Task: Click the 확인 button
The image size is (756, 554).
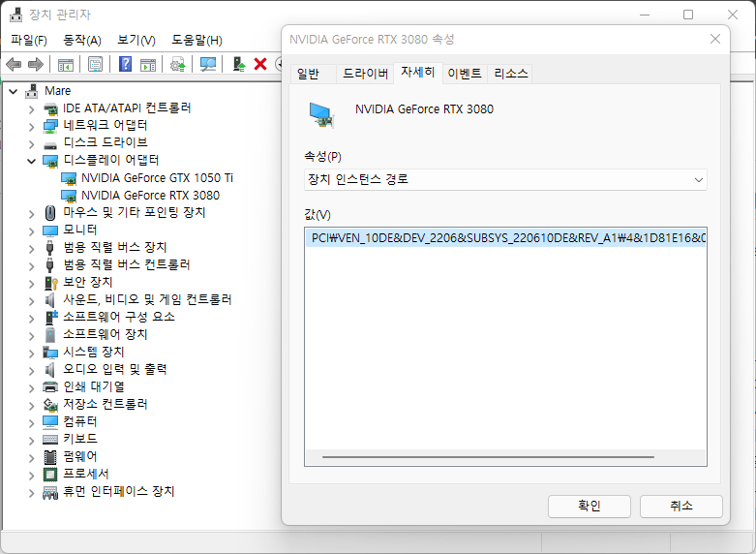Action: [590, 507]
